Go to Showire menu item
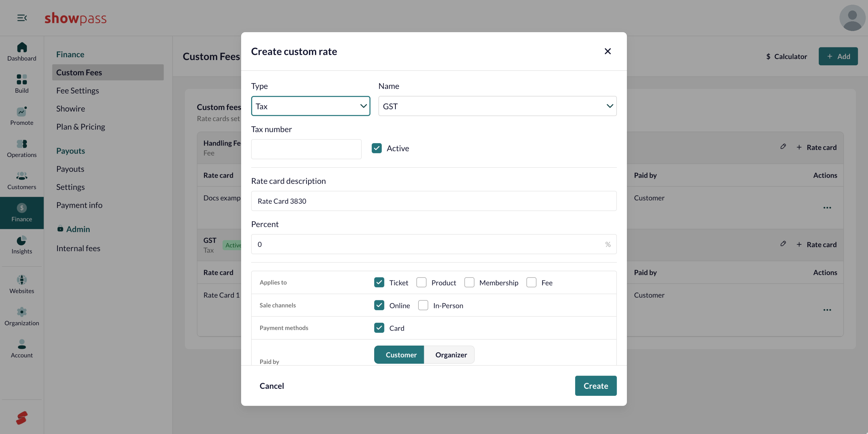This screenshot has width=868, height=434. [x=70, y=108]
